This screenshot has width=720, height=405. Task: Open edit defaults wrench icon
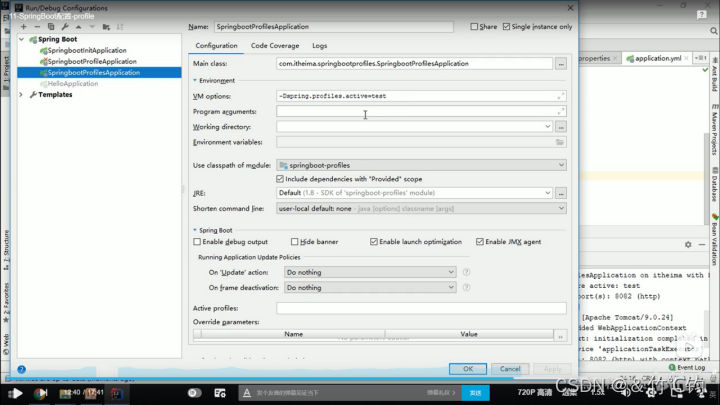[x=65, y=27]
